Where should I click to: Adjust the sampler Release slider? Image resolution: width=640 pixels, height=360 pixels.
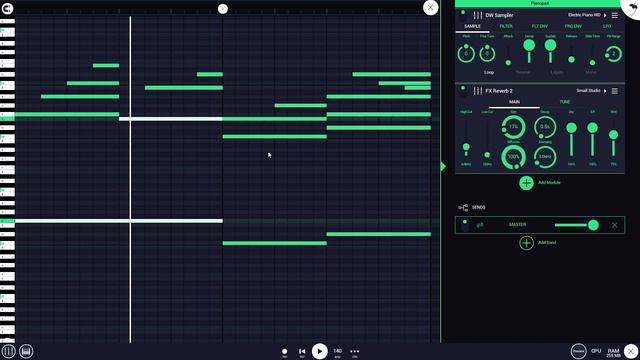tap(571, 53)
